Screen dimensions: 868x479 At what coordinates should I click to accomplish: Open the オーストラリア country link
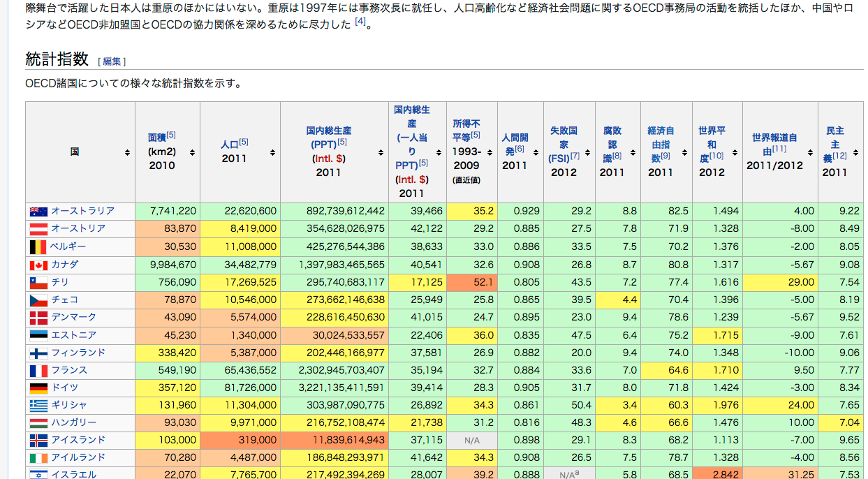(x=82, y=211)
